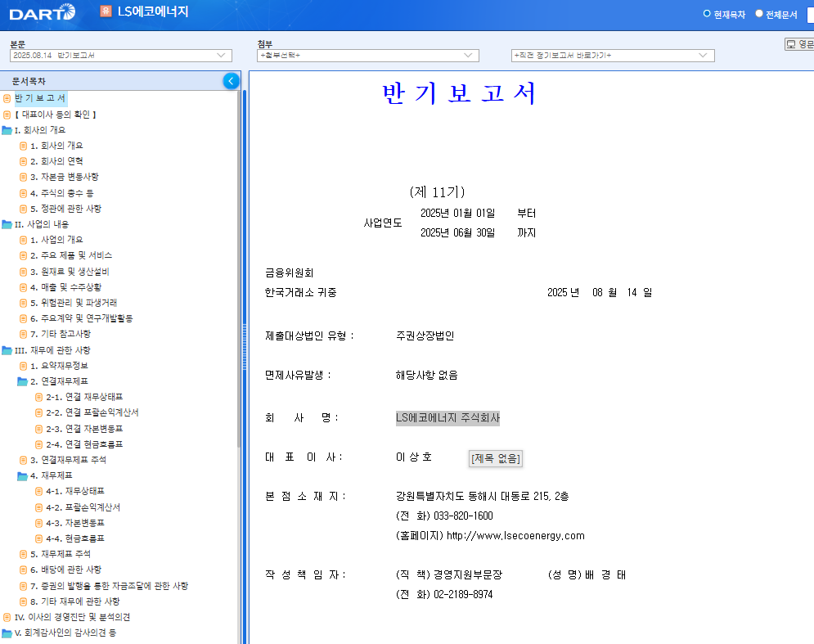Open 2. 주요 제품 및 서비스 section
This screenshot has height=644, width=814.
pos(71,255)
